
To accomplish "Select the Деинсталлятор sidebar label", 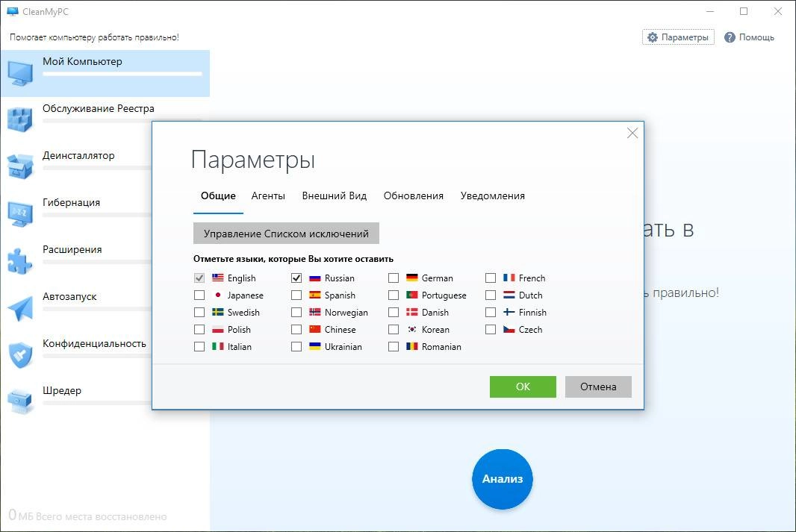I will point(78,156).
